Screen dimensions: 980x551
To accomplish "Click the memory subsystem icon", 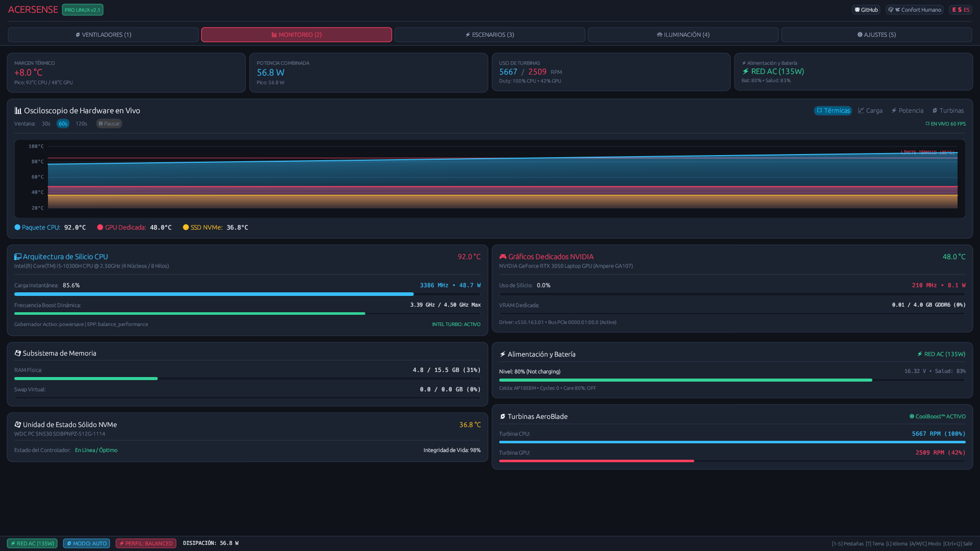I will click(x=18, y=353).
